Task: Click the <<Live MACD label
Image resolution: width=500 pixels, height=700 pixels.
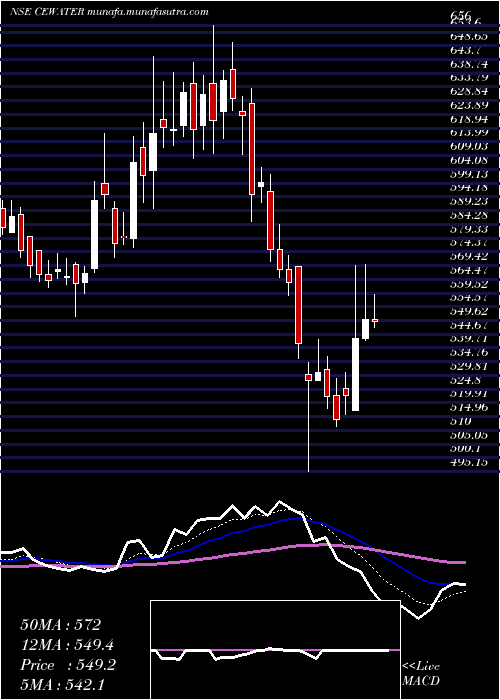Action: (421, 674)
